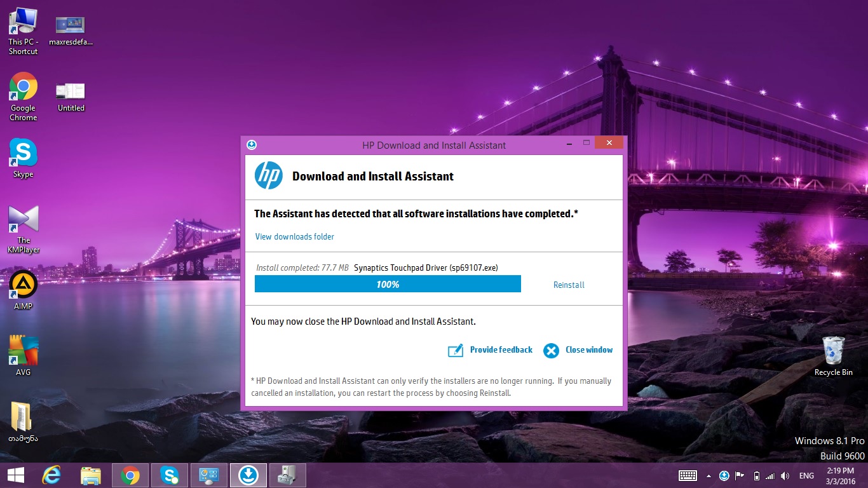Open the Skype desktop shortcut
This screenshot has height=488, width=868.
[x=24, y=158]
